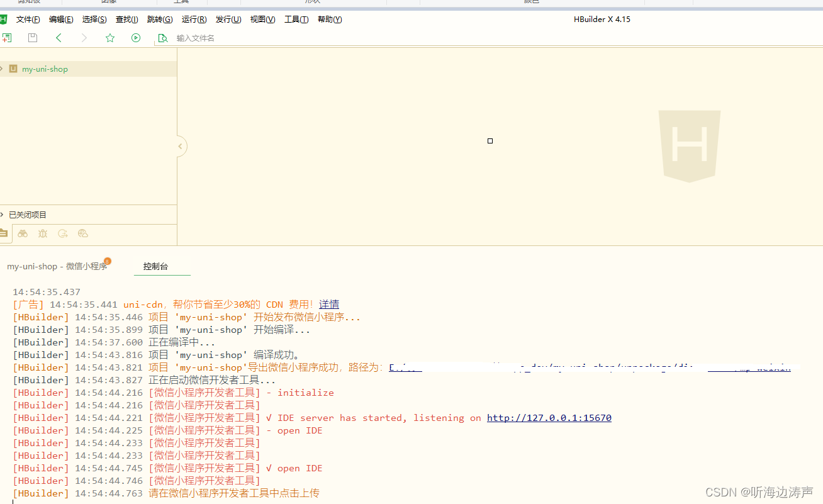823x504 pixels.
Task: Click the find-file magnifier icon beside 输入文件名
Action: (x=163, y=38)
